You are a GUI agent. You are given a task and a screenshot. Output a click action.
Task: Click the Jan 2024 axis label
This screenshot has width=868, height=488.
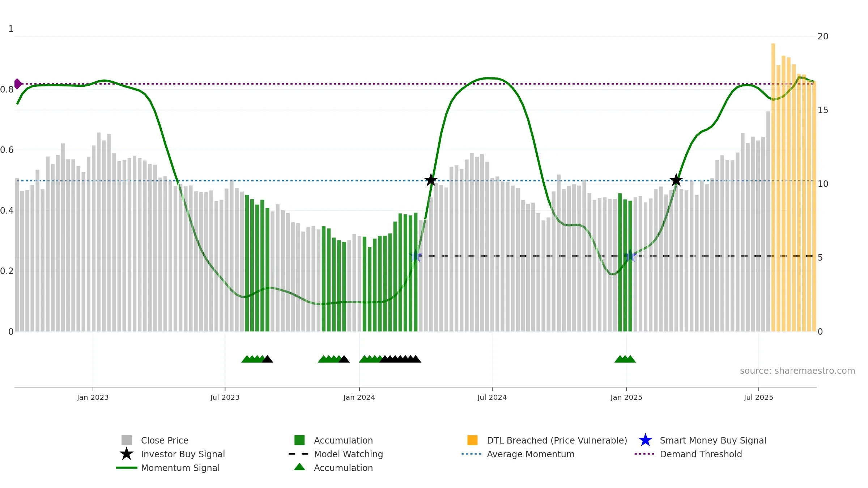tap(359, 398)
